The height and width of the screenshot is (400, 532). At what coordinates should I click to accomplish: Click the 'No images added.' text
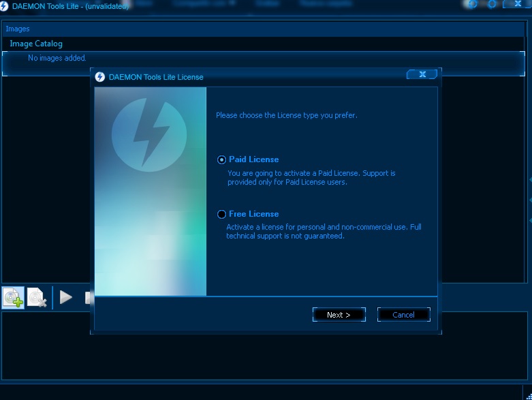57,58
